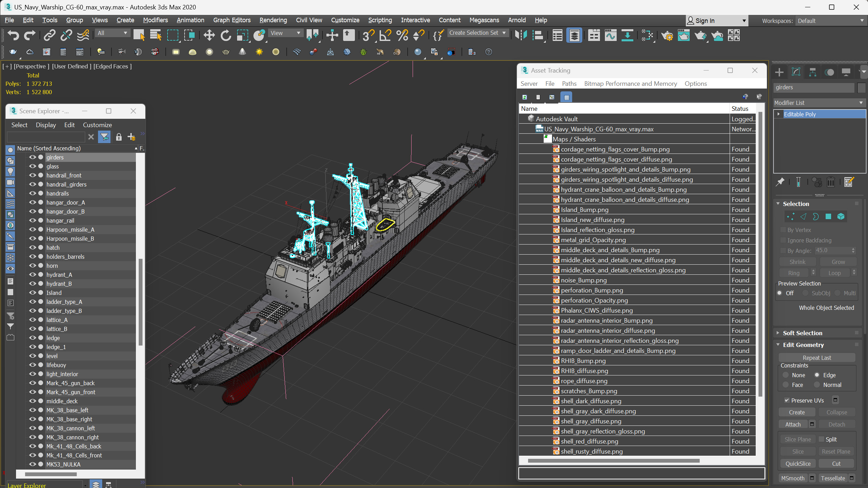
Task: Activate the Select and Rotate tool
Action: [226, 35]
